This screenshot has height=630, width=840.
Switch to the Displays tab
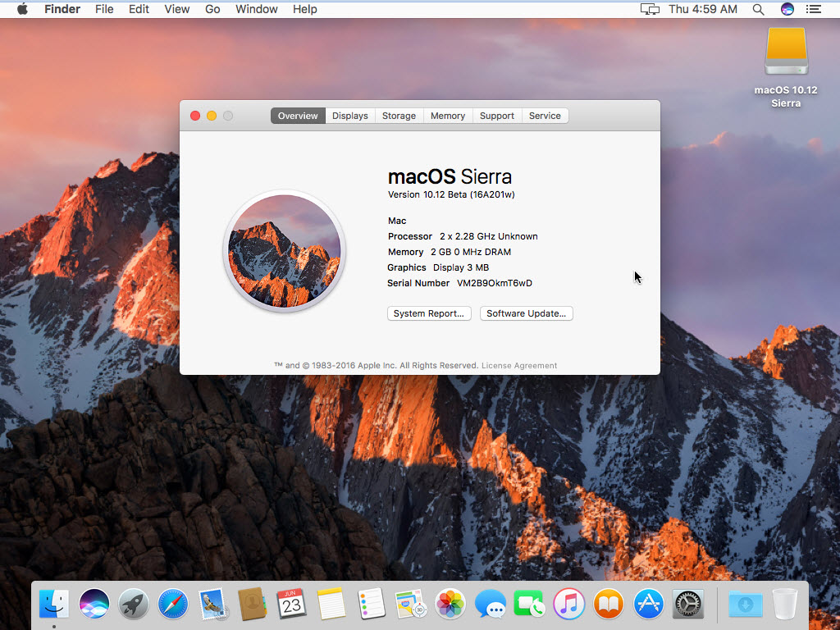click(349, 116)
